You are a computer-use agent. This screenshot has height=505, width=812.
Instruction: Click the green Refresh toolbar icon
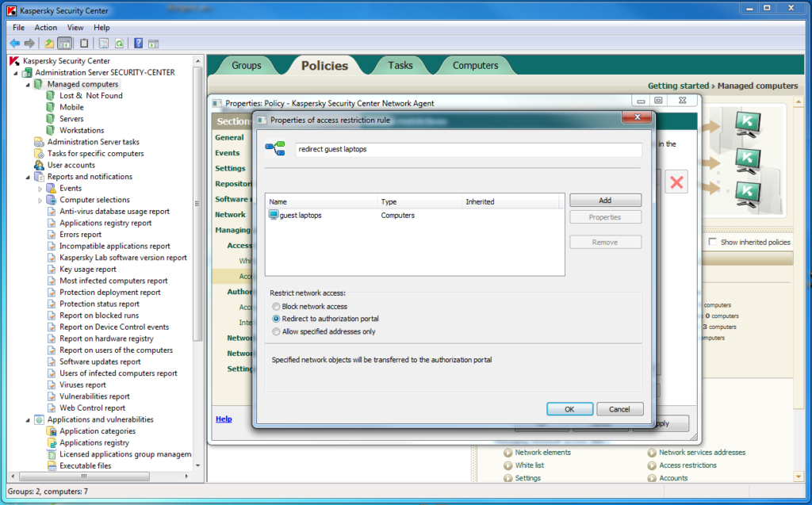119,44
